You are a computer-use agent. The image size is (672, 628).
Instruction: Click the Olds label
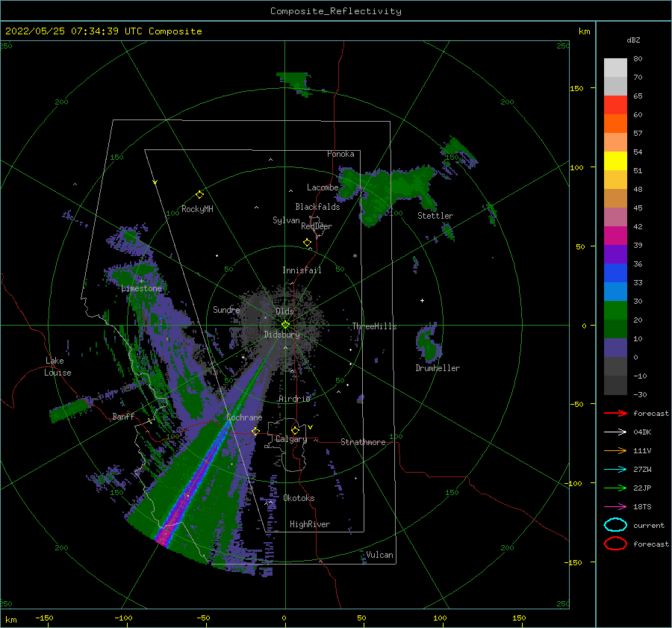[x=284, y=311]
